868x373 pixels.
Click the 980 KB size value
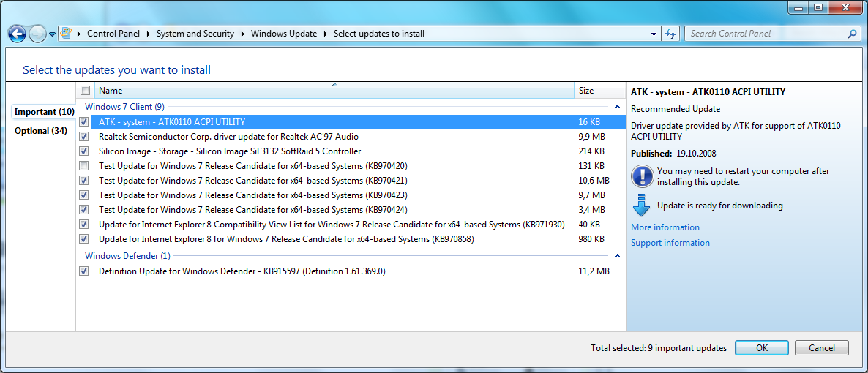click(591, 239)
